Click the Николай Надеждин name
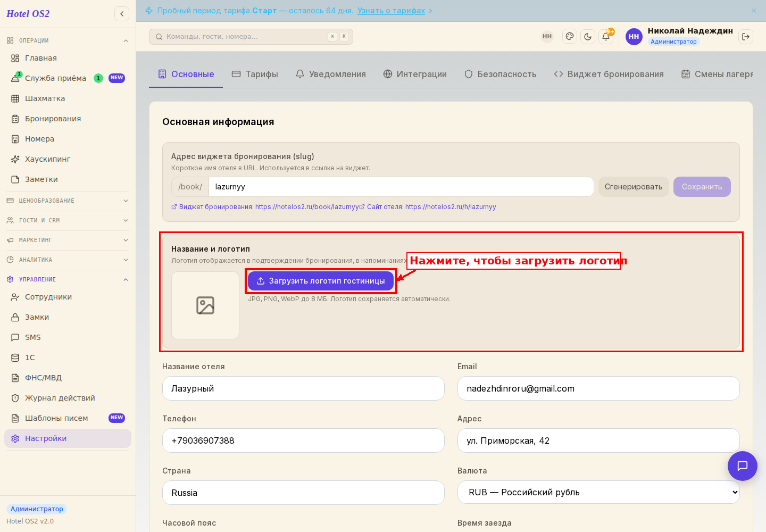 tap(690, 31)
